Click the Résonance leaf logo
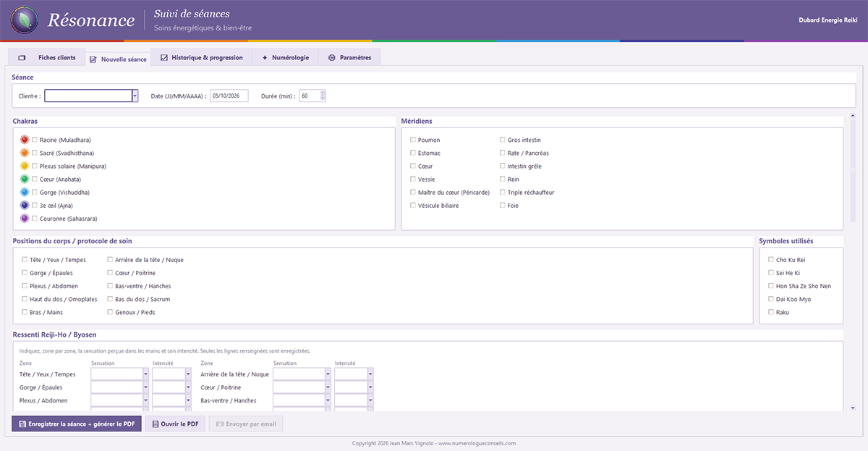Image resolution: width=868 pixels, height=451 pixels. pyautogui.click(x=24, y=20)
